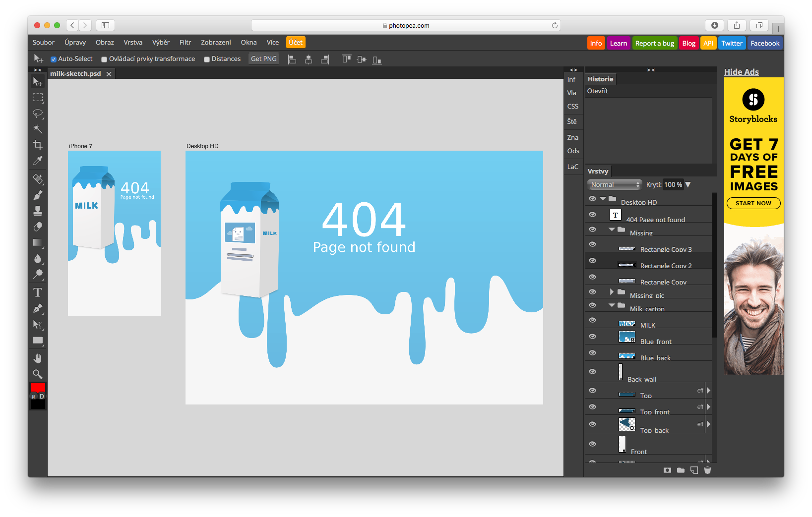Open the Vrstva menu
Viewport: 812px width, 517px height.
pos(133,43)
